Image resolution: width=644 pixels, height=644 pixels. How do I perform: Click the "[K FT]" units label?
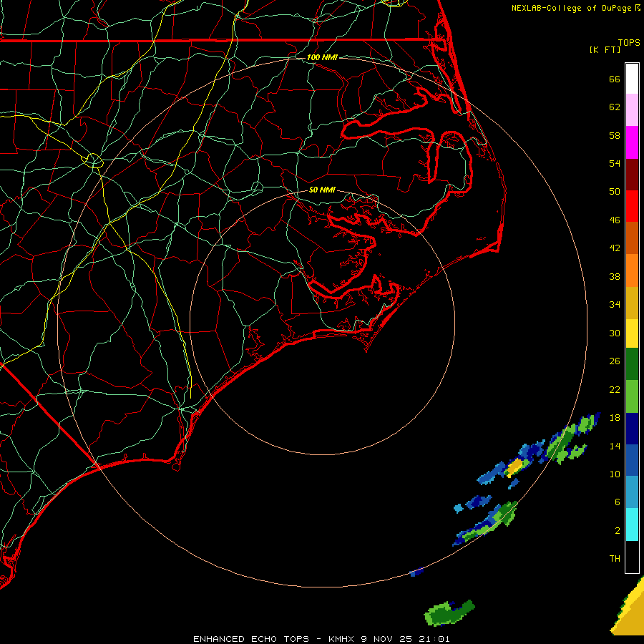(605, 49)
